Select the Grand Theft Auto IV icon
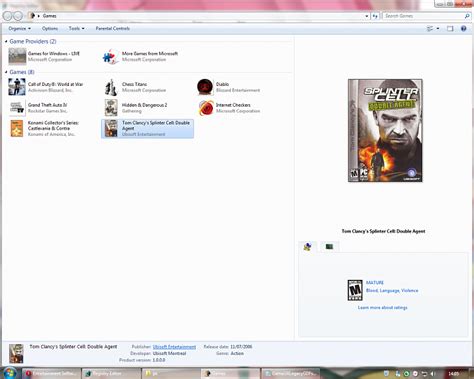 [17, 108]
